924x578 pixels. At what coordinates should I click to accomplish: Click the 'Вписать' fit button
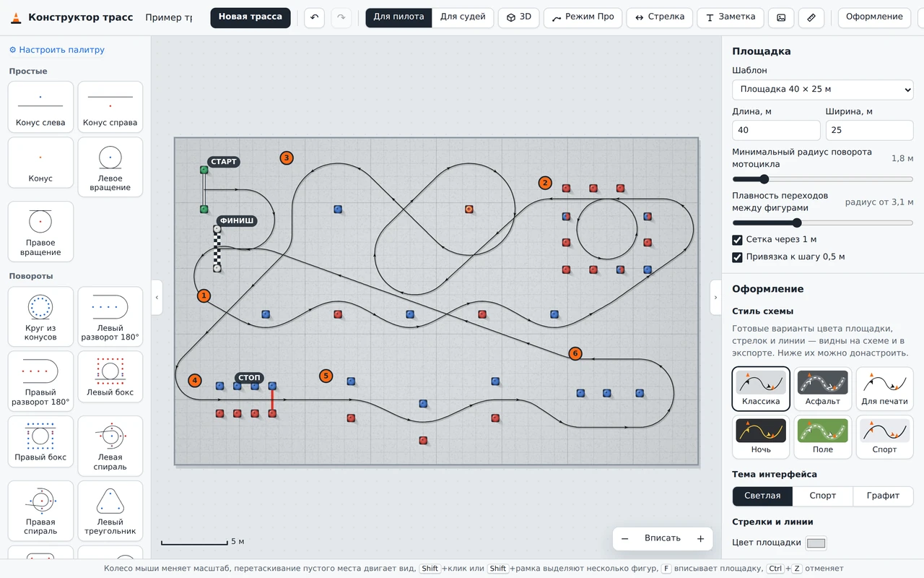pos(663,539)
